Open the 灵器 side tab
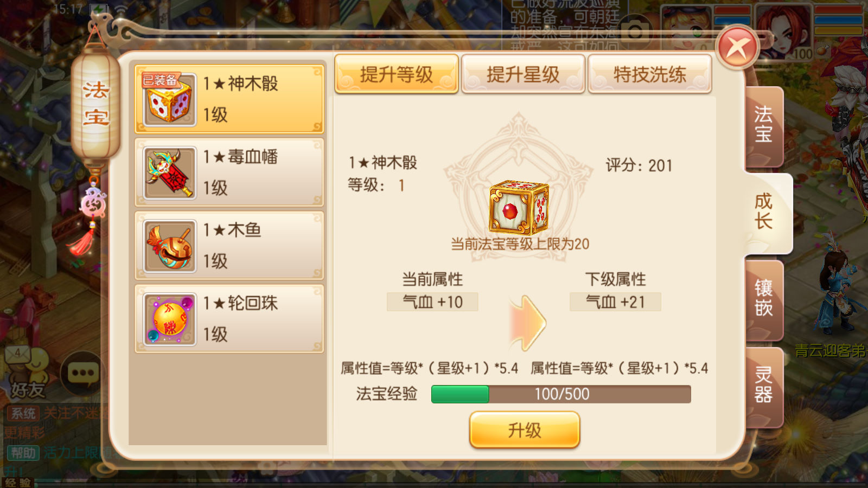Image resolution: width=868 pixels, height=488 pixels. [x=763, y=386]
